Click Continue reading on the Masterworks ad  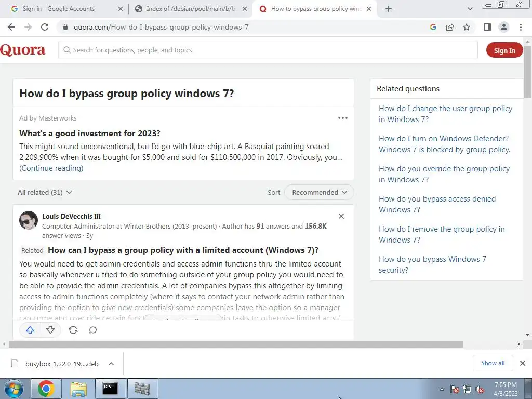(51, 168)
